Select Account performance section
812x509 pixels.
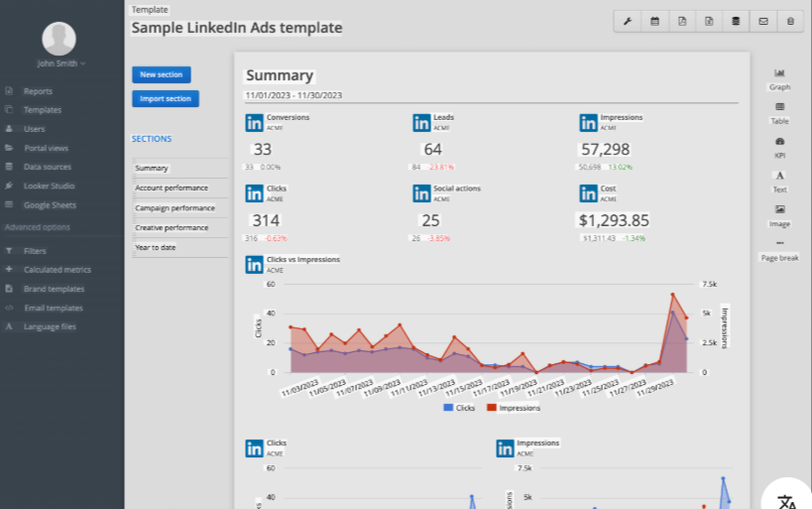(179, 188)
